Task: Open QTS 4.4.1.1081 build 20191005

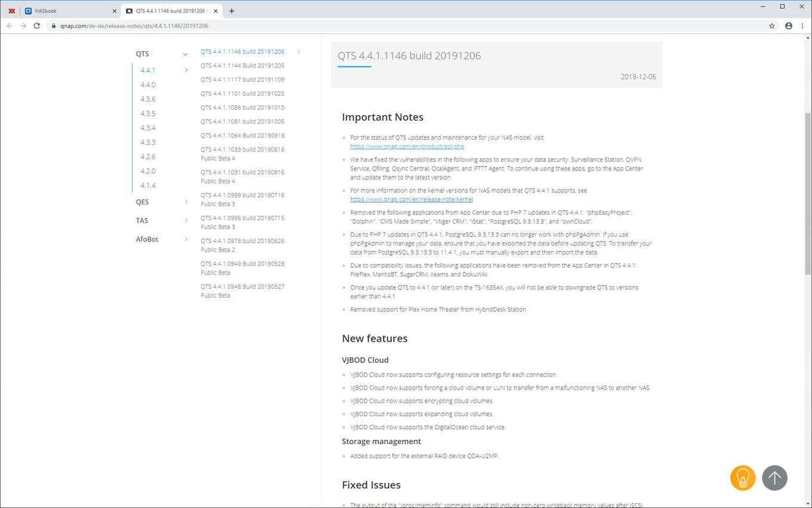Action: click(x=242, y=121)
